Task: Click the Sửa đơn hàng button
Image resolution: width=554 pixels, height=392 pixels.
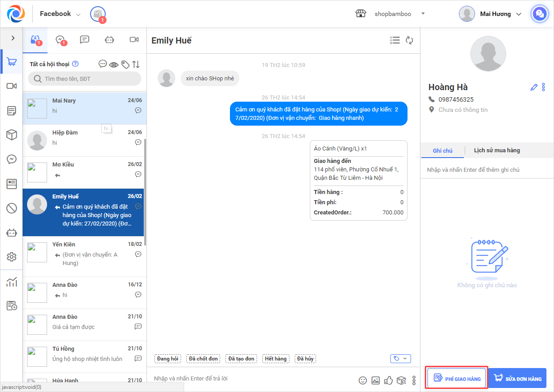Action: (517, 378)
